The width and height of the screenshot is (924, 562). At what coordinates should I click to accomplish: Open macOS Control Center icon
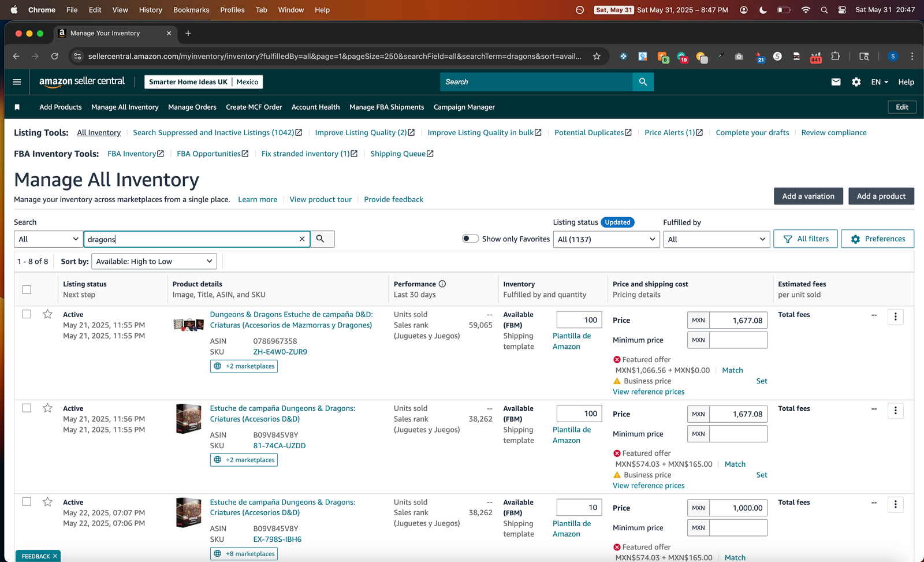tap(842, 10)
